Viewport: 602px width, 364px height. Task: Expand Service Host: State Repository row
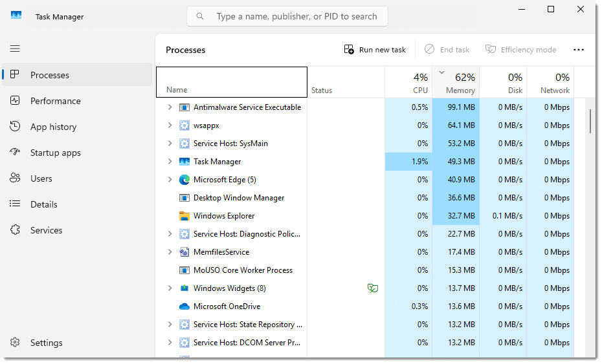pos(170,324)
